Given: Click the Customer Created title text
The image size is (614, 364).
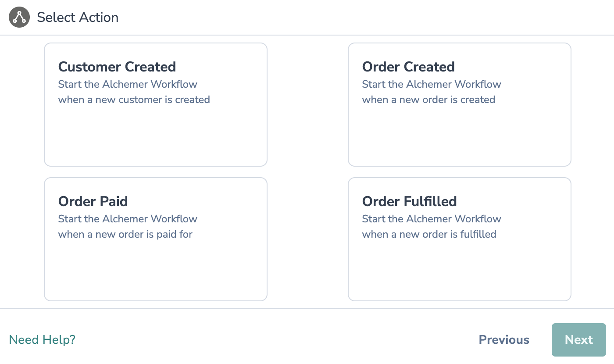Looking at the screenshot, I should (117, 67).
